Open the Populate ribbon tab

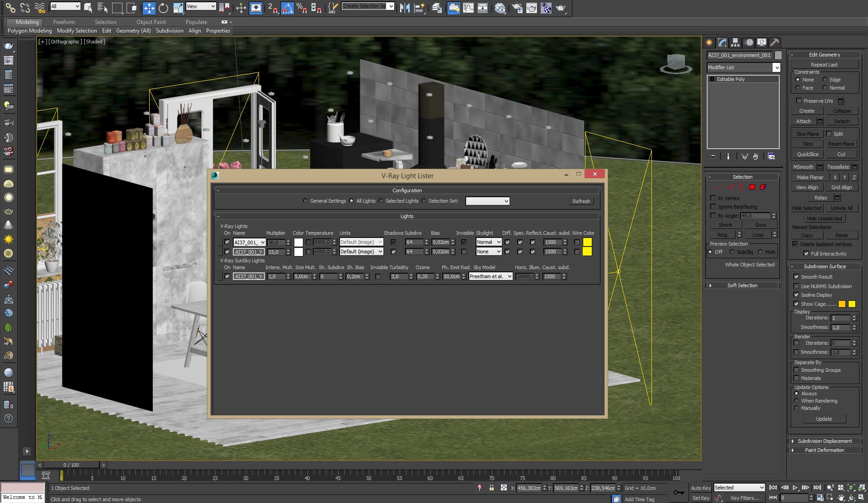pos(196,22)
